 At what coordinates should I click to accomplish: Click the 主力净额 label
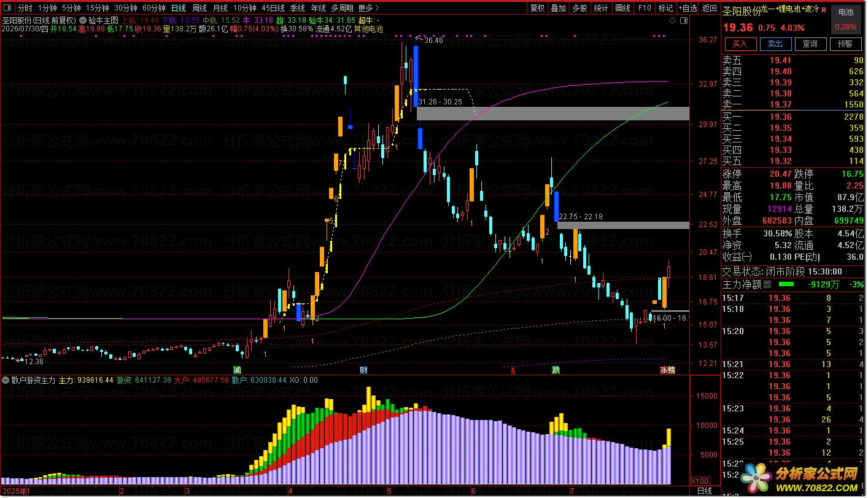coord(742,284)
